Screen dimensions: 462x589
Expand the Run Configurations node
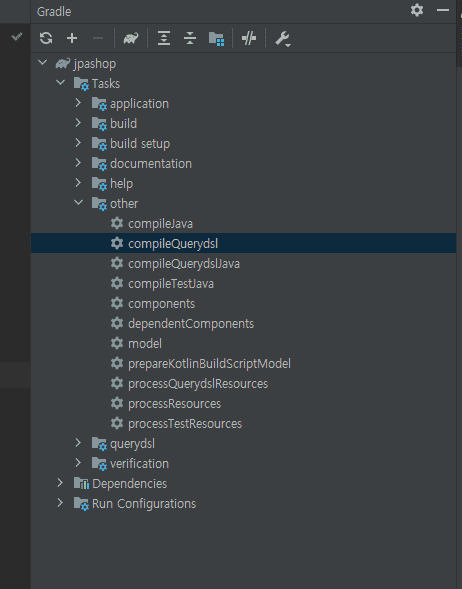60,503
